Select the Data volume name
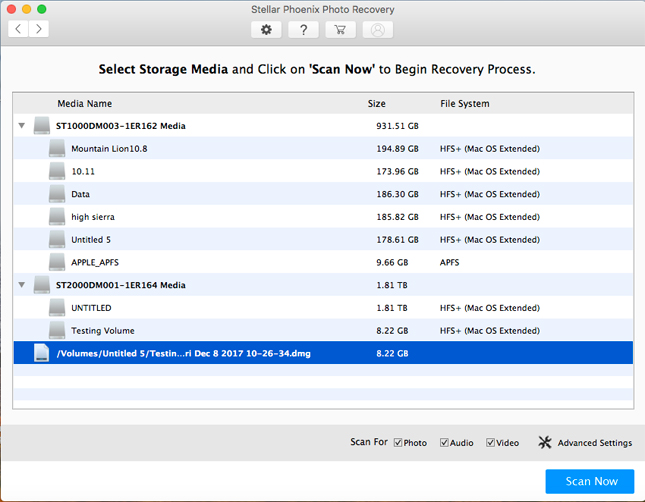 [80, 194]
